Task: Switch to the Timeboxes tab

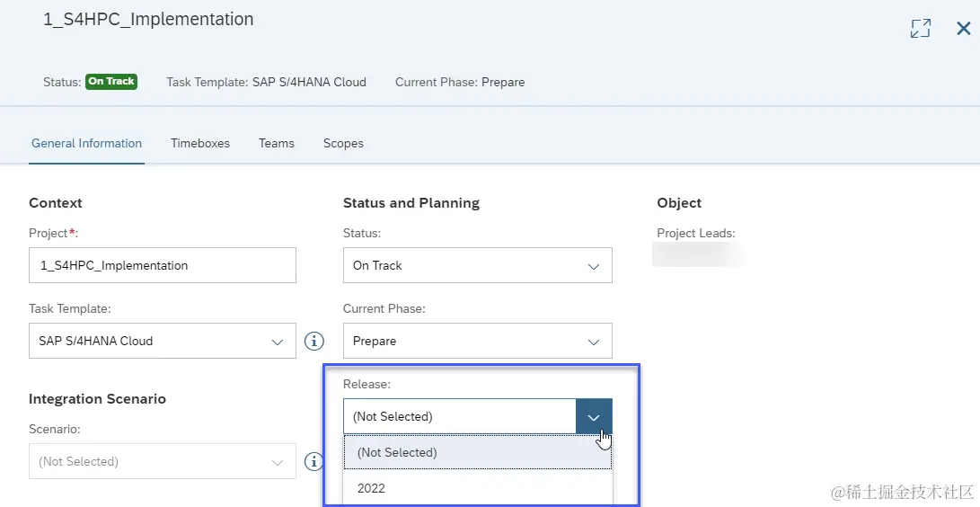Action: [200, 143]
